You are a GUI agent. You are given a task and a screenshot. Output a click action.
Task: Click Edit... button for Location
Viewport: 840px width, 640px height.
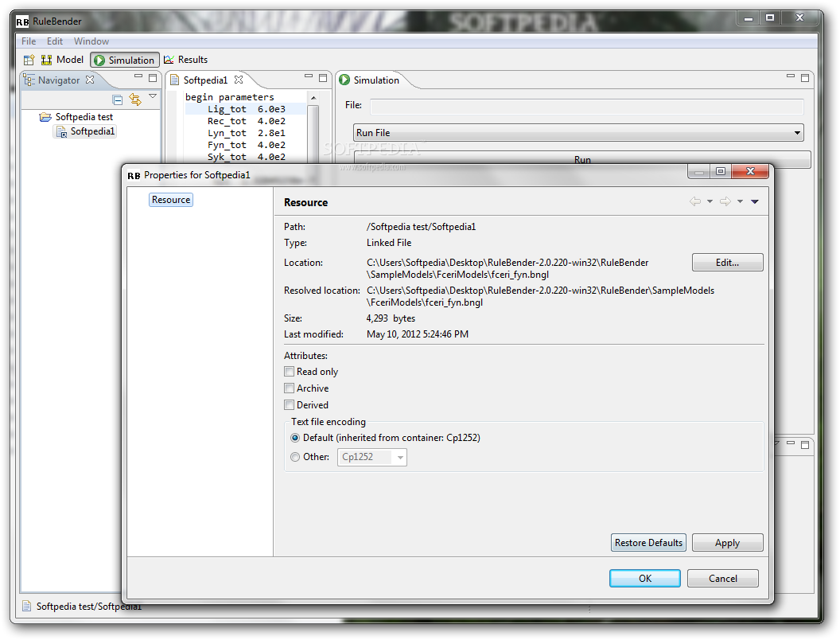(x=728, y=262)
